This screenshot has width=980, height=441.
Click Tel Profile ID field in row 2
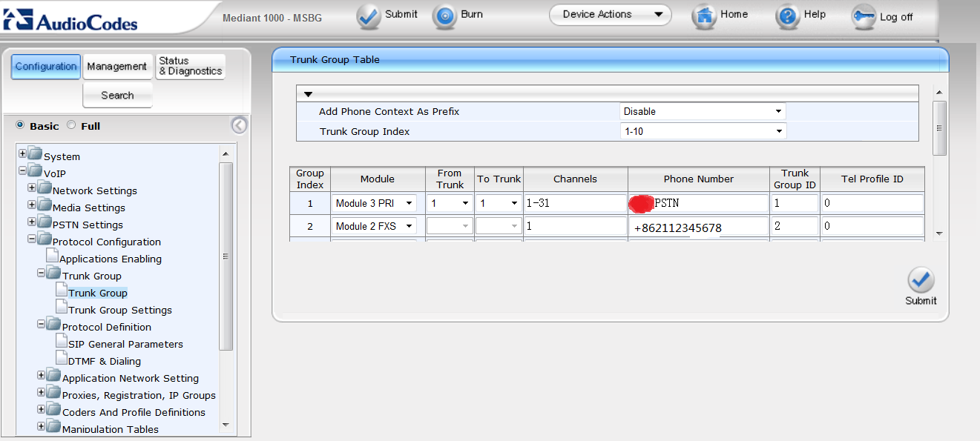(x=872, y=226)
